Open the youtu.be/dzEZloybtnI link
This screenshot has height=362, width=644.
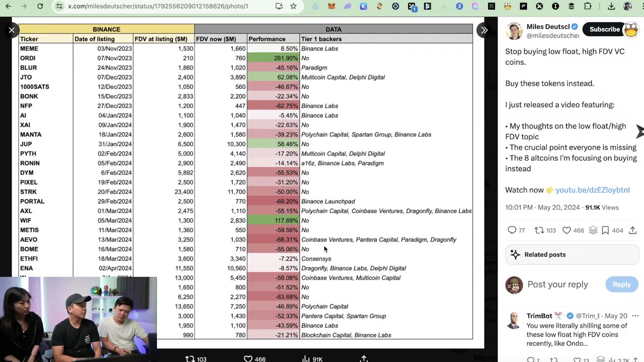[593, 190]
